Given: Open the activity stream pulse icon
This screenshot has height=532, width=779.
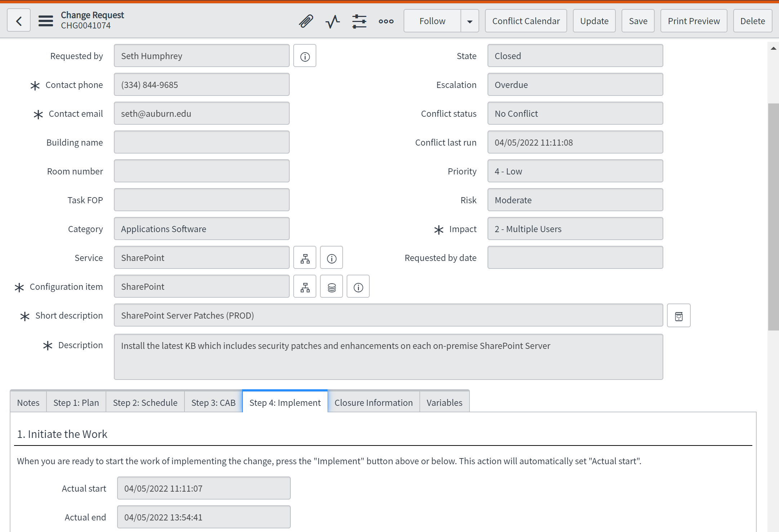Looking at the screenshot, I should click(333, 21).
